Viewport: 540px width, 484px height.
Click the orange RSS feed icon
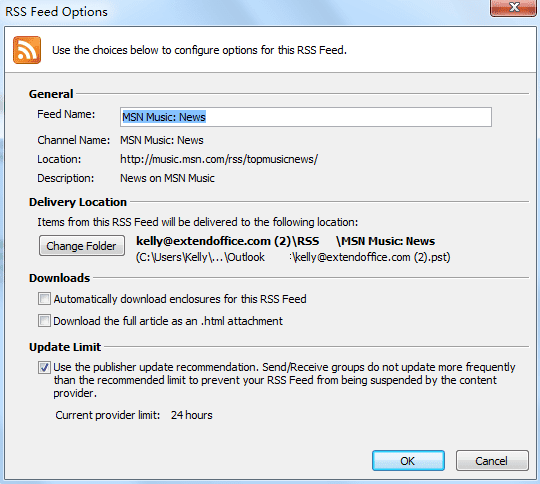(27, 50)
